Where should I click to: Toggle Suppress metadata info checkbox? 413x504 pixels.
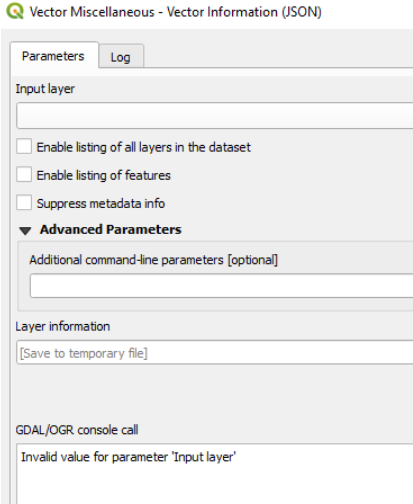point(24,203)
